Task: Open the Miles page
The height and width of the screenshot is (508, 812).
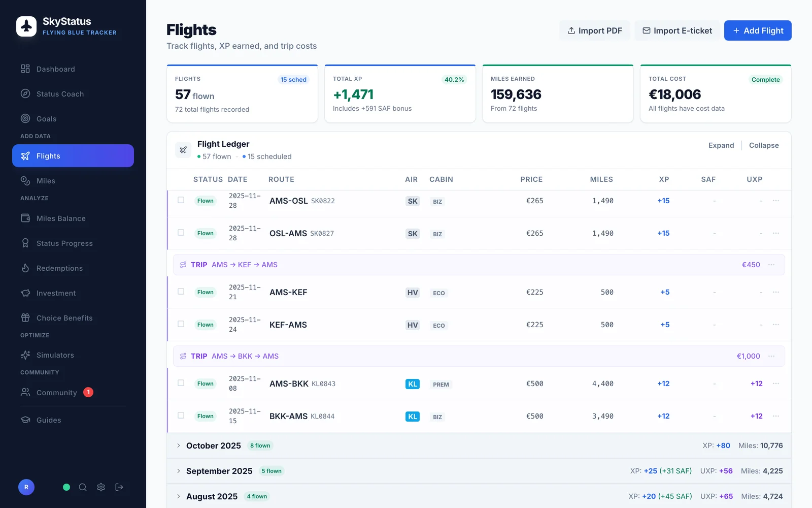Action: [x=73, y=181]
